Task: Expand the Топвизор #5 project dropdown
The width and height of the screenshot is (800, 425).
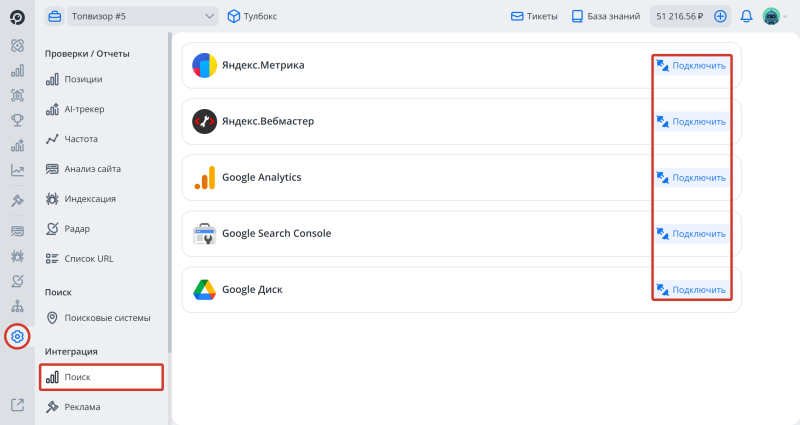Action: 143,16
